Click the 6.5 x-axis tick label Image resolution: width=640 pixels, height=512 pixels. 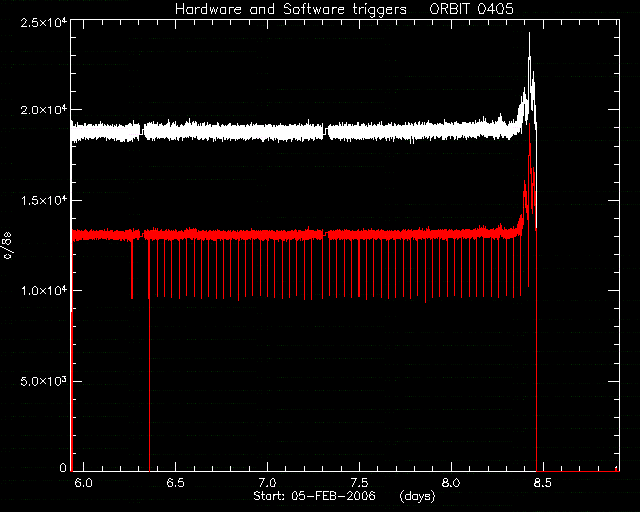pos(176,483)
